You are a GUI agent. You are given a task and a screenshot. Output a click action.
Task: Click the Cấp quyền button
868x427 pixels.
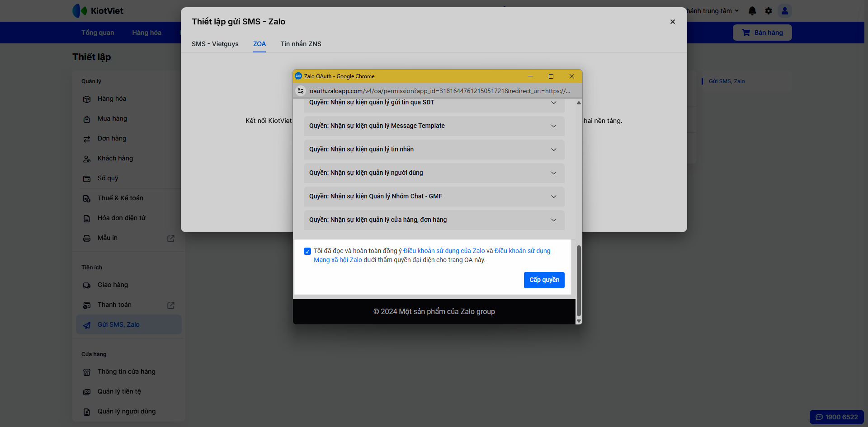(544, 280)
